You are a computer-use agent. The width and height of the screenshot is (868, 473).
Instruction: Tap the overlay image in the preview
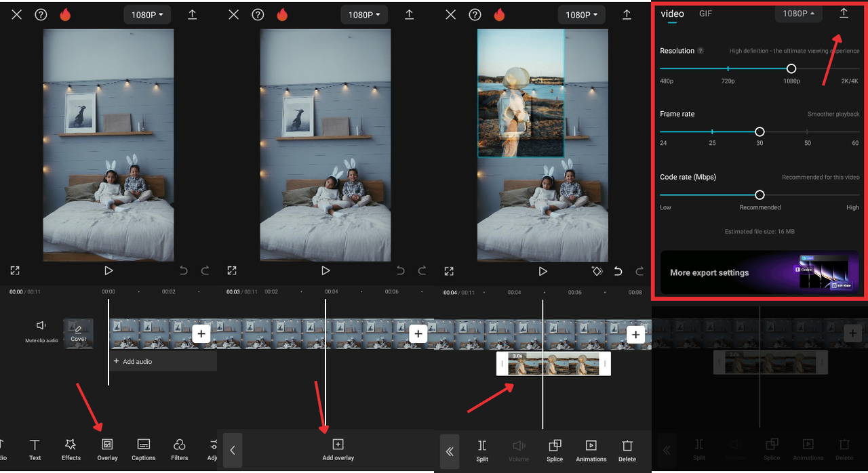coord(521,93)
